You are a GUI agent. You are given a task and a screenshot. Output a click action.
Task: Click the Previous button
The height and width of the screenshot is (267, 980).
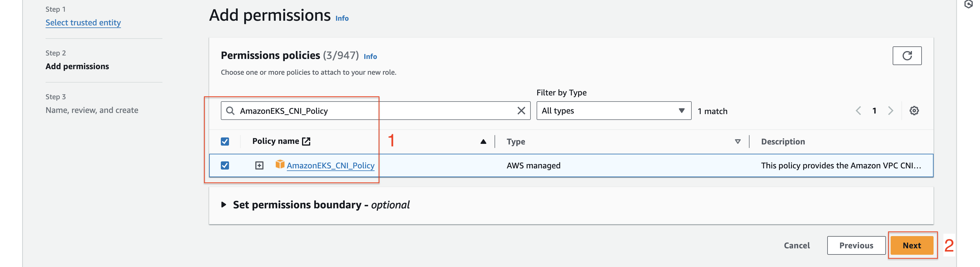(x=856, y=245)
